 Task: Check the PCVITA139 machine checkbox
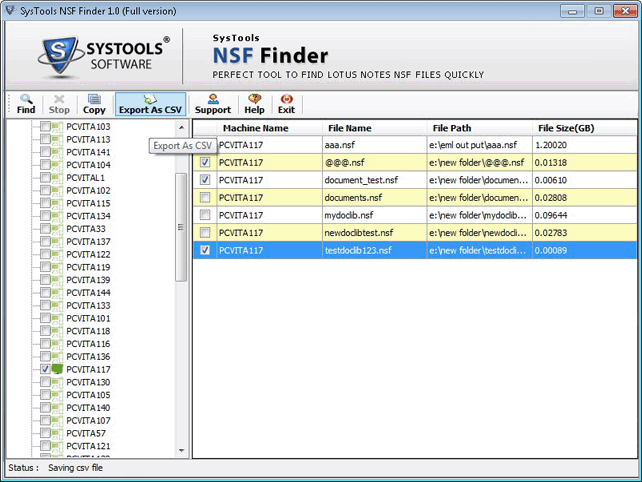(x=45, y=280)
